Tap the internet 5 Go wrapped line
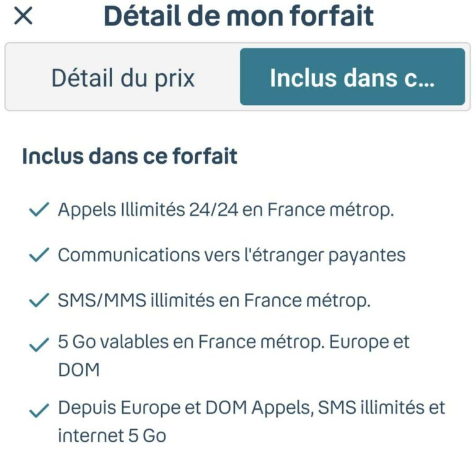Screen dimensions: 476x464 pos(112,436)
